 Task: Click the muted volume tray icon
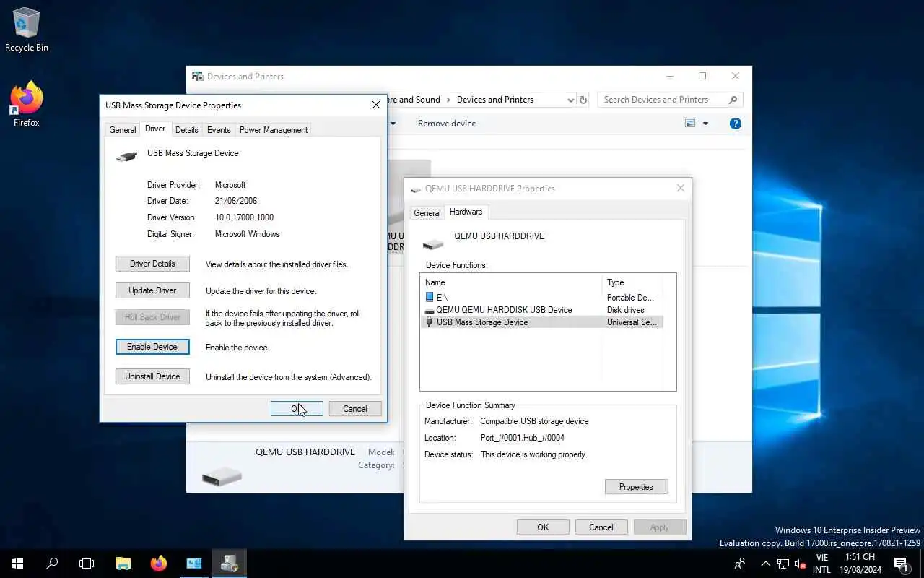coord(800,564)
